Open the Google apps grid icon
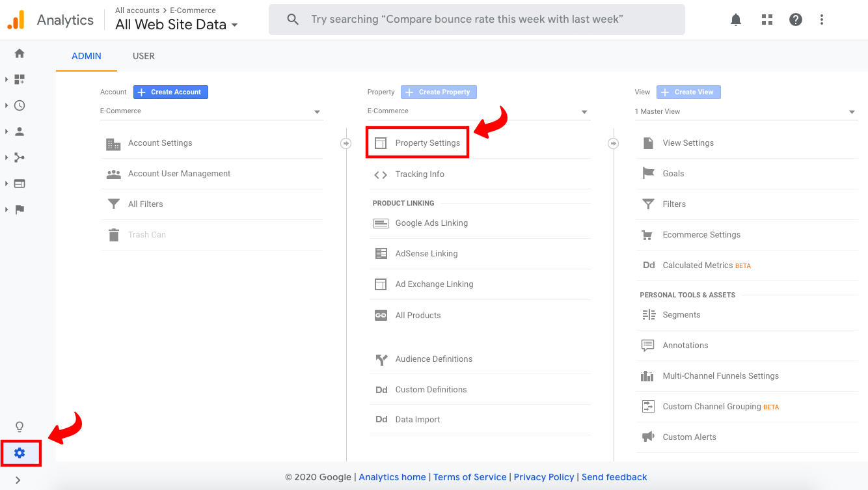Image resolution: width=868 pixels, height=490 pixels. point(766,20)
